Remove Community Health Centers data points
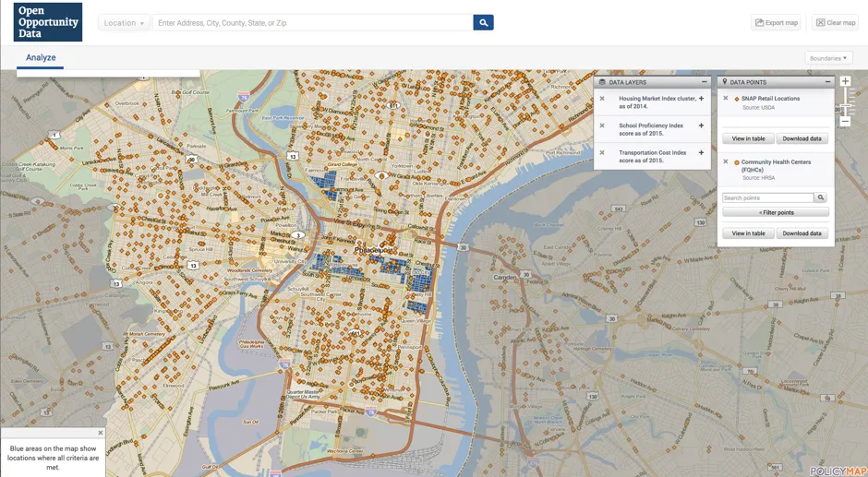The width and height of the screenshot is (868, 477). click(x=726, y=162)
